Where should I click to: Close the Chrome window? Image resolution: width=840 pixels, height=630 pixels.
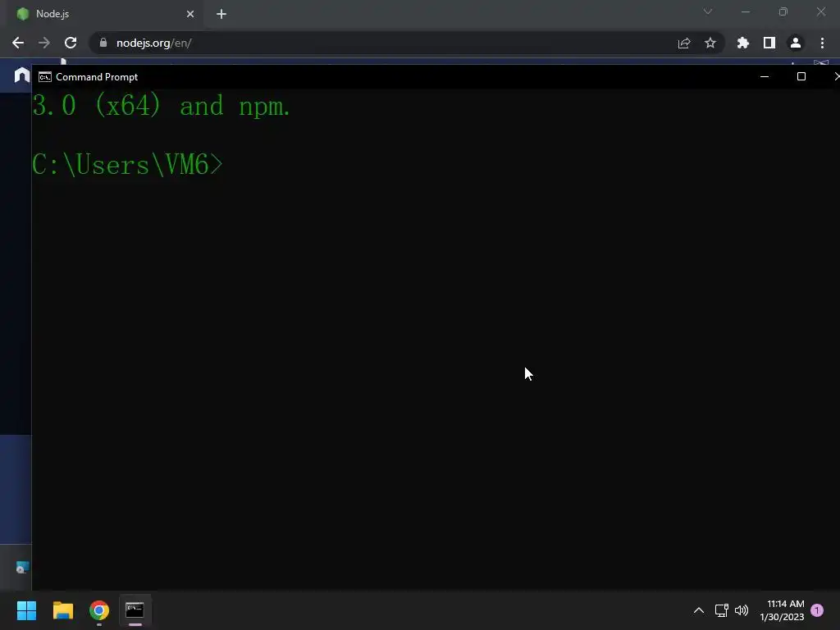tap(821, 11)
